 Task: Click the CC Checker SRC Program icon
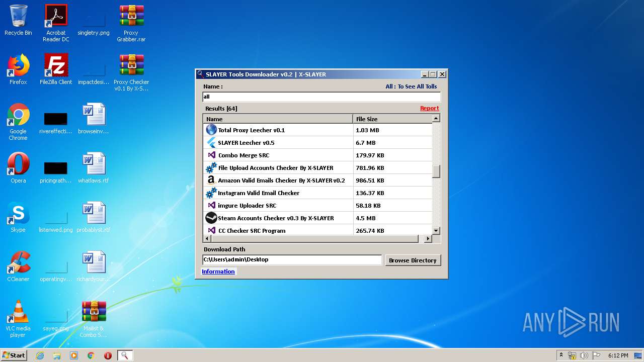pyautogui.click(x=212, y=230)
